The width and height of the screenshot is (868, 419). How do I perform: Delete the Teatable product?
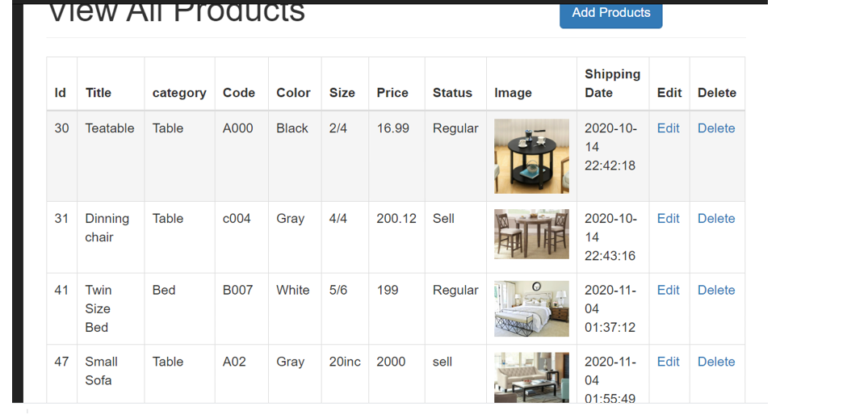pyautogui.click(x=715, y=128)
